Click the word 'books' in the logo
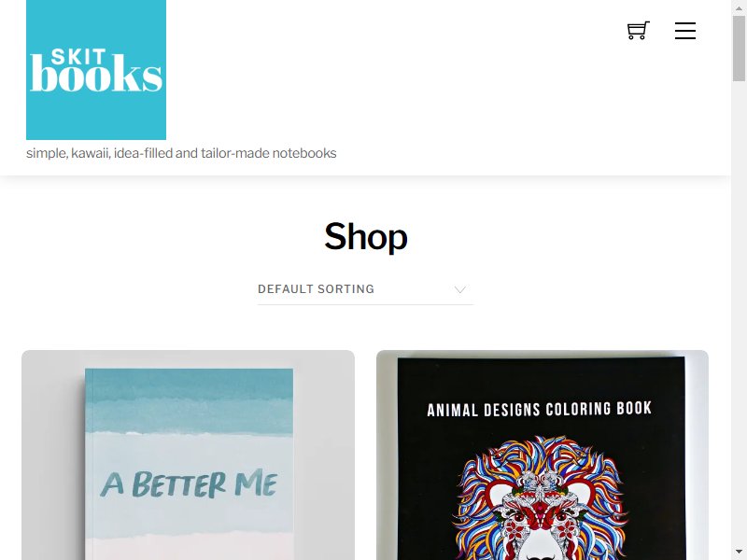The image size is (747, 560). [96, 73]
